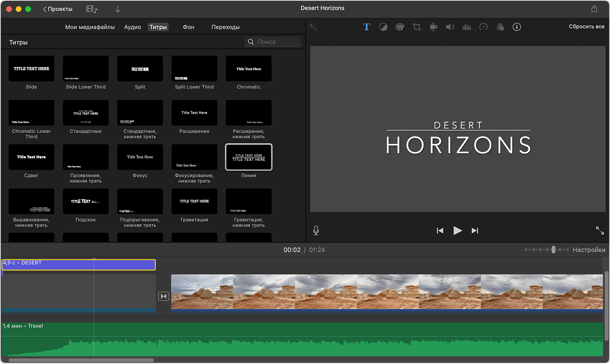
Task: Open noise reduction and equalizer controls
Action: (x=466, y=27)
